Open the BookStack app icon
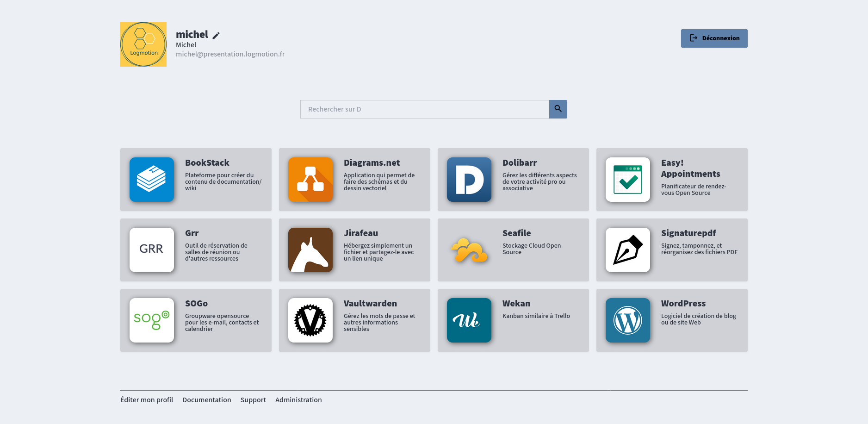Viewport: 868px width, 424px height. click(x=152, y=180)
